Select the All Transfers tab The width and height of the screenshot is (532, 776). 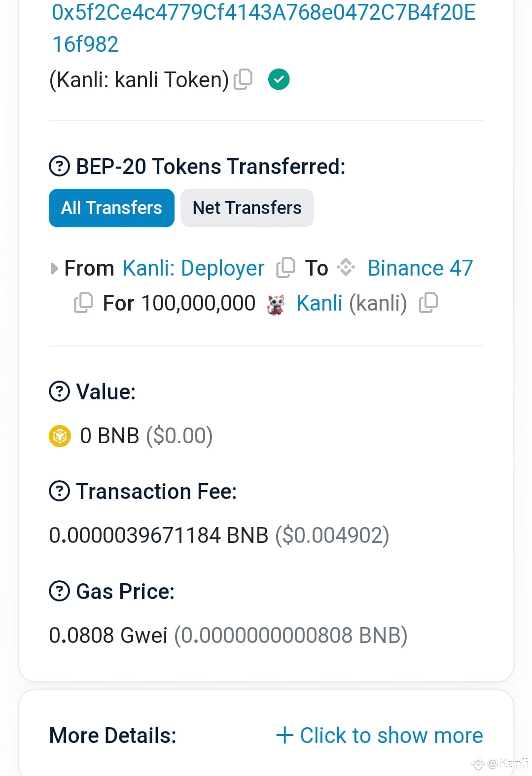[x=111, y=208]
